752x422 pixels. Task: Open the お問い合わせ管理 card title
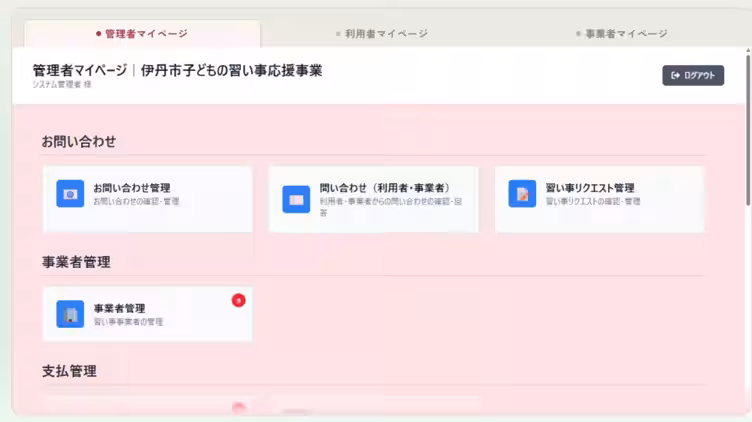click(x=132, y=188)
